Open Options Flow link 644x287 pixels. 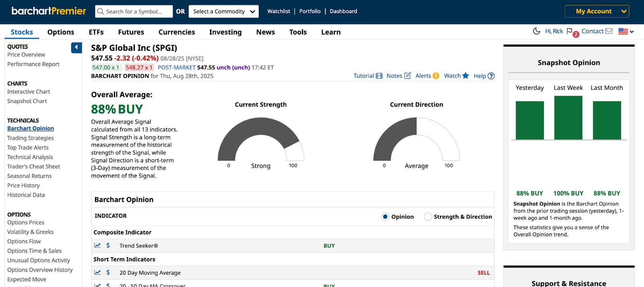click(24, 241)
